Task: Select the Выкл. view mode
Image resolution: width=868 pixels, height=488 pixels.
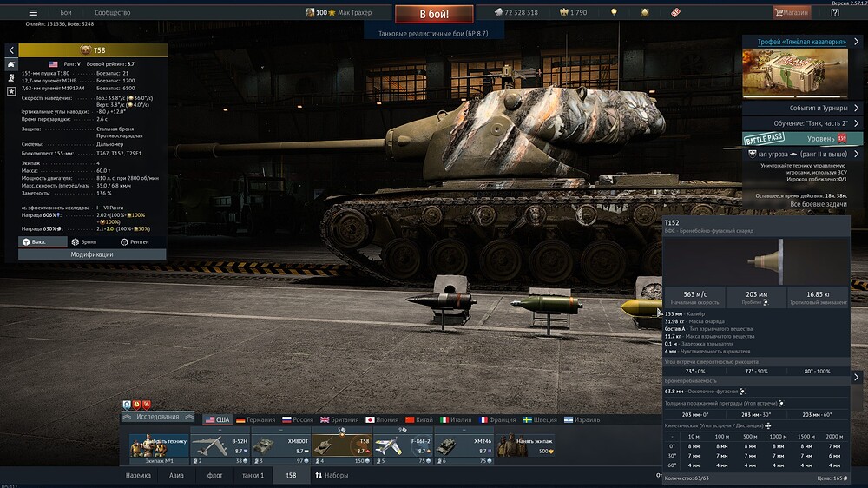Action: pos(43,242)
